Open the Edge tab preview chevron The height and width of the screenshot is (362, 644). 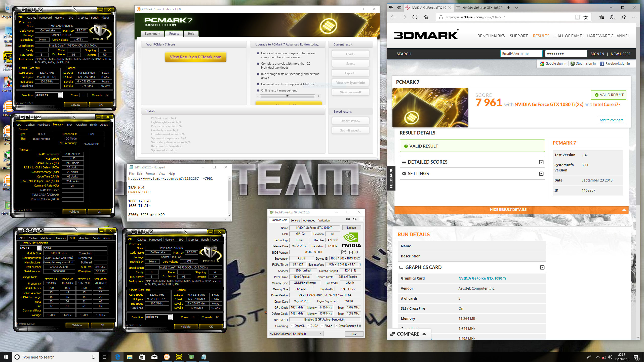516,8
